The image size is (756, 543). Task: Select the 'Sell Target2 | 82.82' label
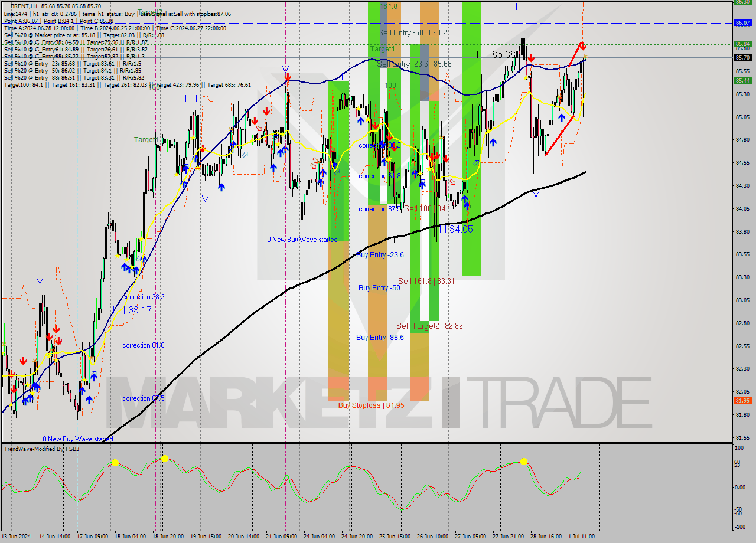coord(429,326)
